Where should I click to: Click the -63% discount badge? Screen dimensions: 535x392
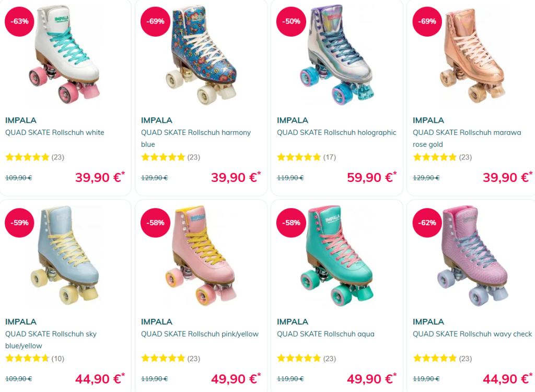coord(20,21)
